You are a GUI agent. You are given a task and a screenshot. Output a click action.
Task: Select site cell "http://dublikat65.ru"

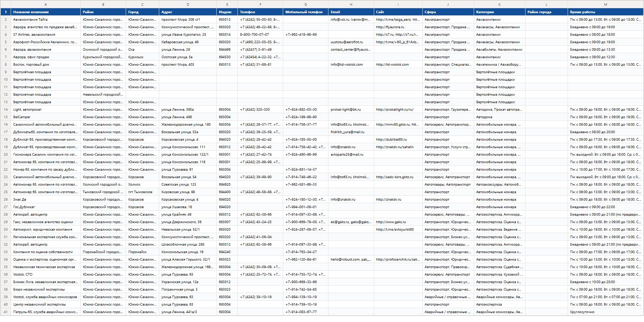click(x=398, y=140)
